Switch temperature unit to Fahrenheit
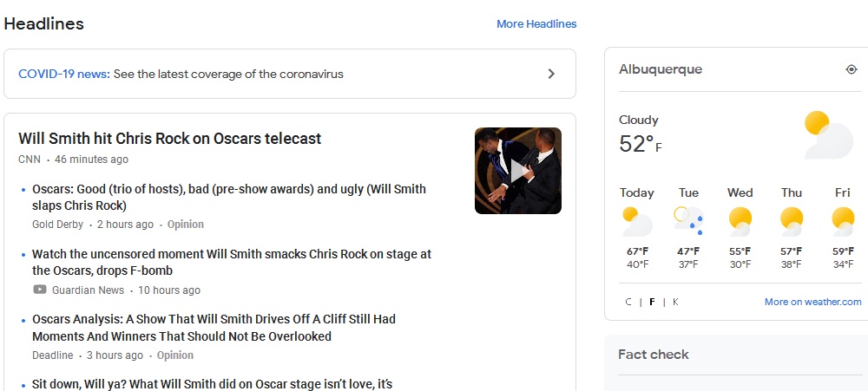Screen dimensions: 868x391 [x=652, y=302]
